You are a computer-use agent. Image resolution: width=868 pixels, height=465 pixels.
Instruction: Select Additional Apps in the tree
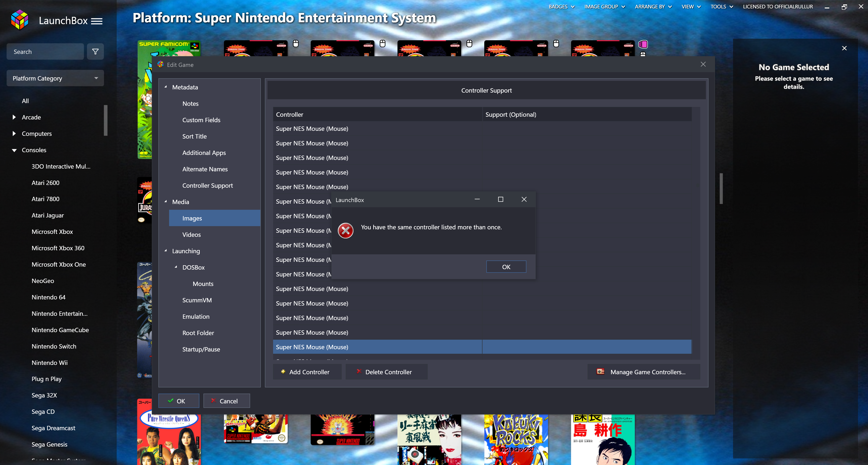(x=204, y=152)
